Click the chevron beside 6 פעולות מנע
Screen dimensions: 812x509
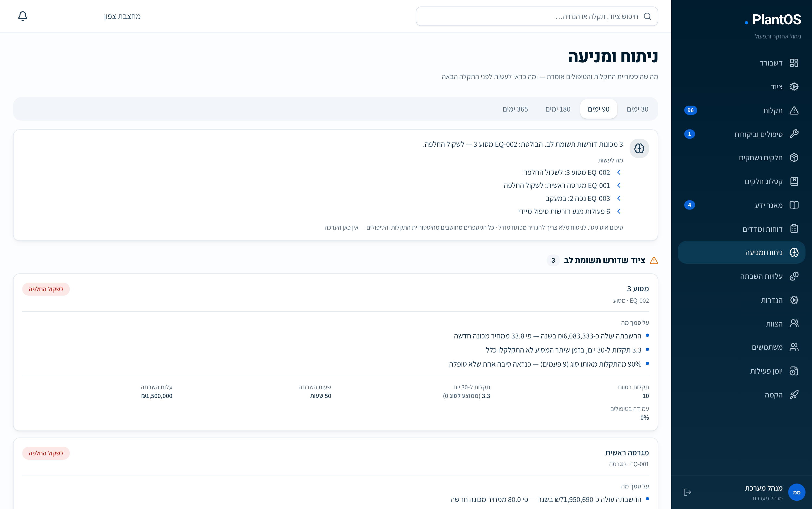618,211
